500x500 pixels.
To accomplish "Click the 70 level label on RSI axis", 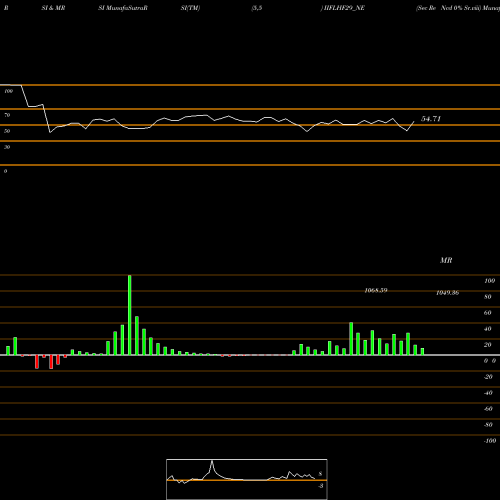I will coord(7,115).
